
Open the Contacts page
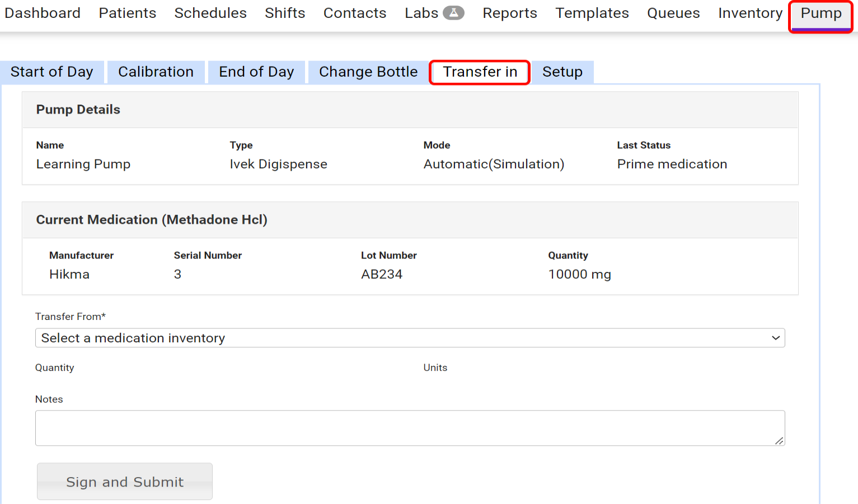[355, 13]
